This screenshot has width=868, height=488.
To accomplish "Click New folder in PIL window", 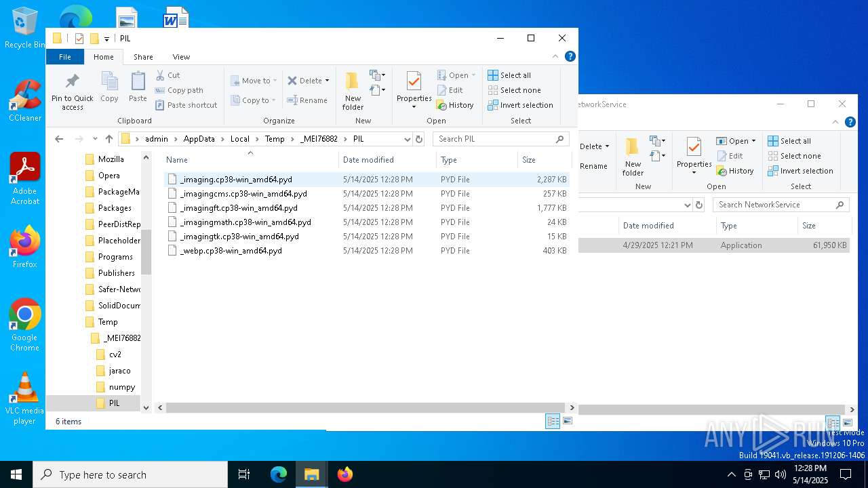I will pyautogui.click(x=353, y=91).
